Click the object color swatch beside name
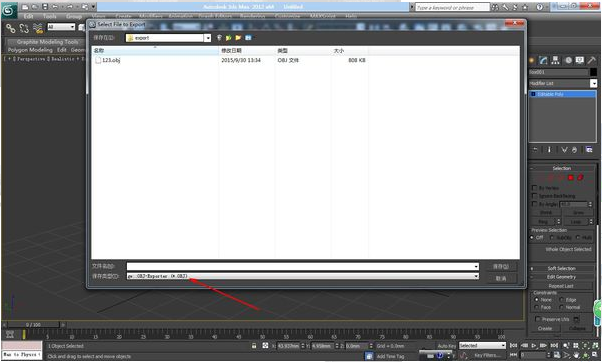 593,72
